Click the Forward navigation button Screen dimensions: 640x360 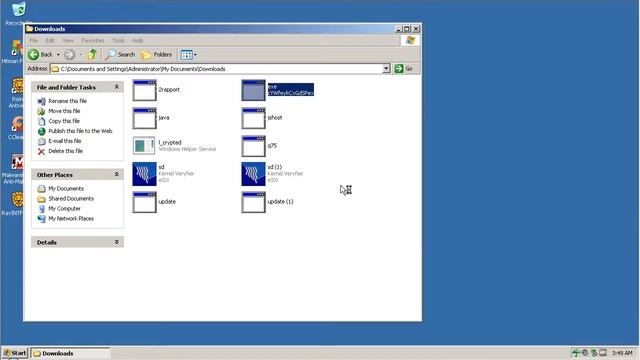click(x=69, y=54)
